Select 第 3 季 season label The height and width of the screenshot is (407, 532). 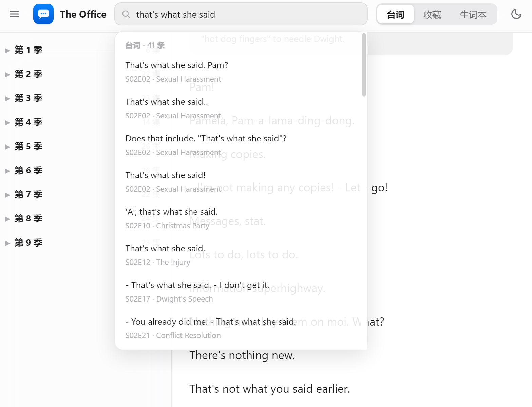tap(28, 98)
